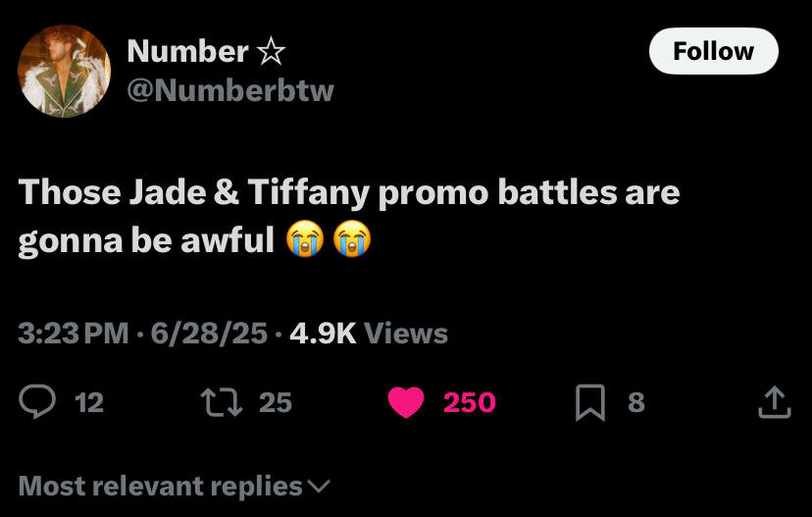Open the Number profile picture

click(x=64, y=71)
